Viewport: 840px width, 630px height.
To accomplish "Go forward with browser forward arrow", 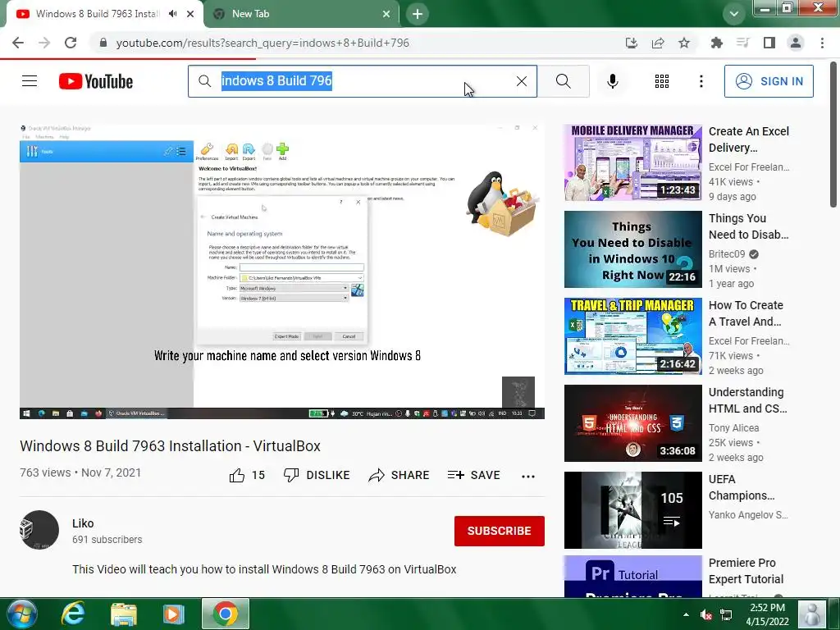I will tap(44, 43).
